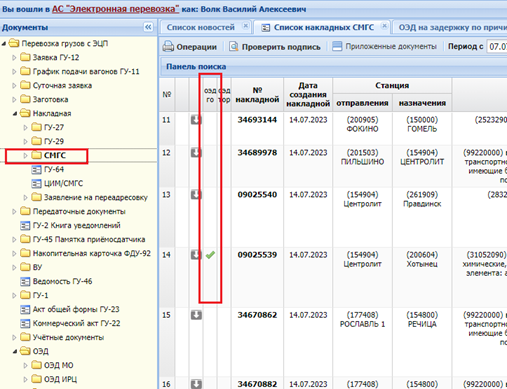Click the ГУ-2 Книга уведомлений document icon
Screen dimensions: 507x389
[25, 226]
